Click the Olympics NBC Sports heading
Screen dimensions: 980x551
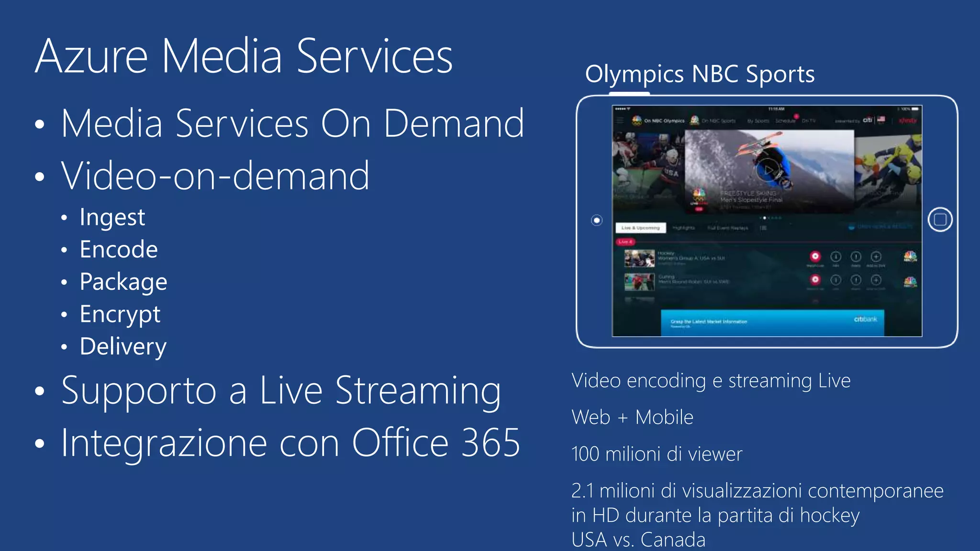coord(700,74)
